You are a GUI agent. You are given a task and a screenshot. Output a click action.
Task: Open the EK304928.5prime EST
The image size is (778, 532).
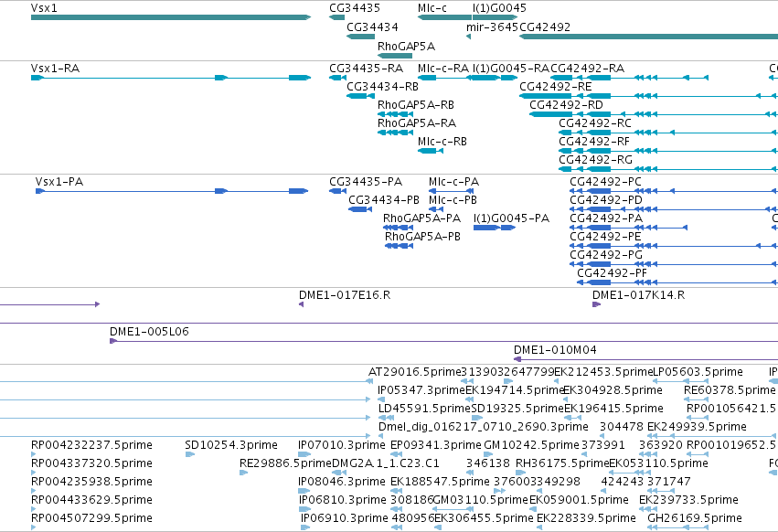(x=566, y=399)
